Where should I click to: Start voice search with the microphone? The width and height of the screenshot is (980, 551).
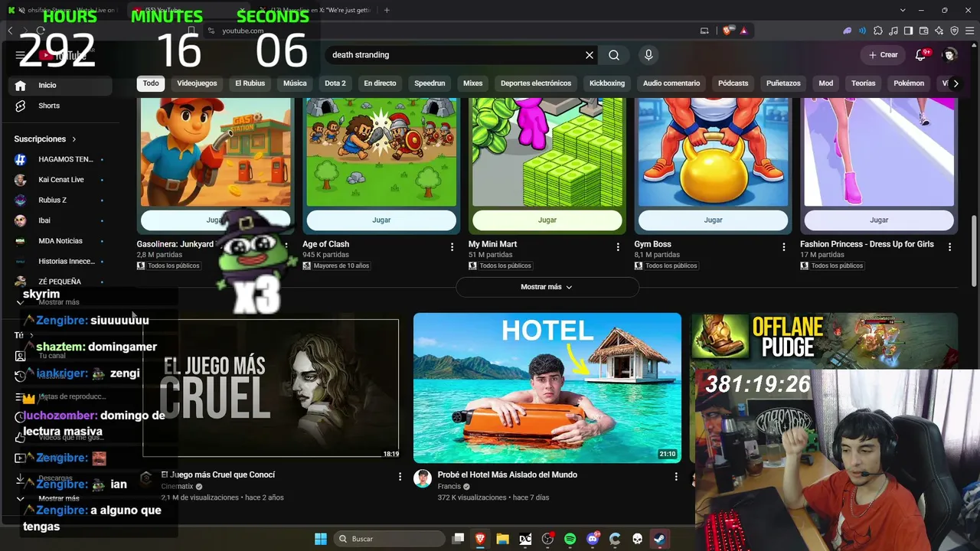[648, 55]
